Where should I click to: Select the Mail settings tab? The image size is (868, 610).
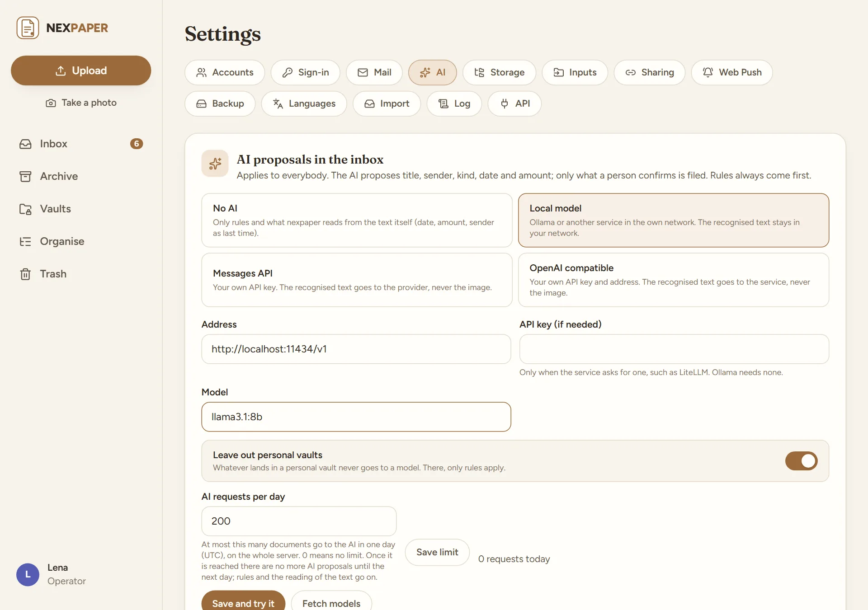374,72
